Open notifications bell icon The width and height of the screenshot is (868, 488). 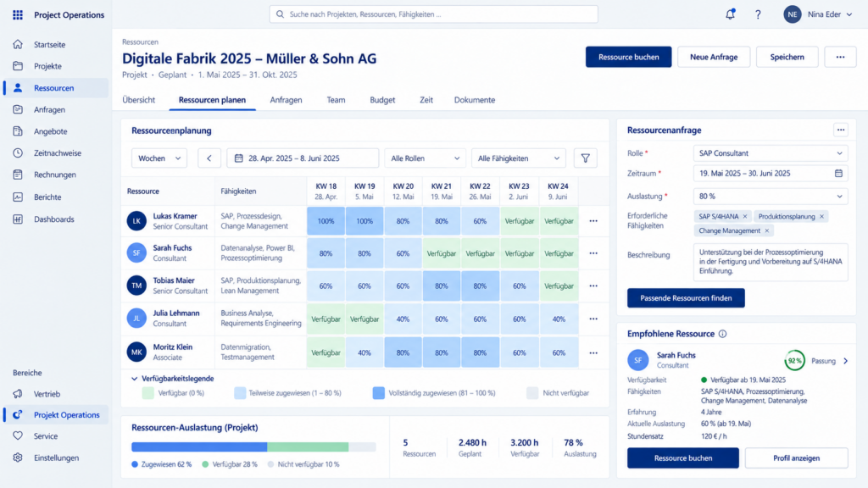pyautogui.click(x=730, y=14)
